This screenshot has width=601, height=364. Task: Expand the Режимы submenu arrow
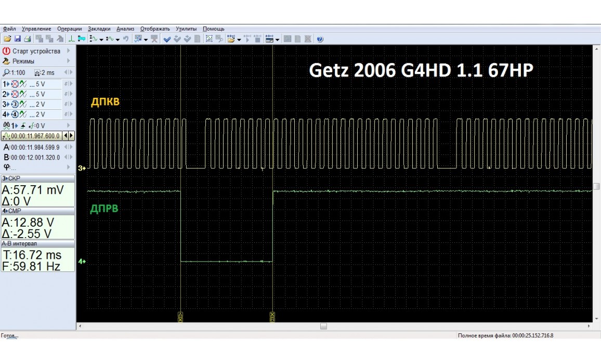[x=68, y=61]
